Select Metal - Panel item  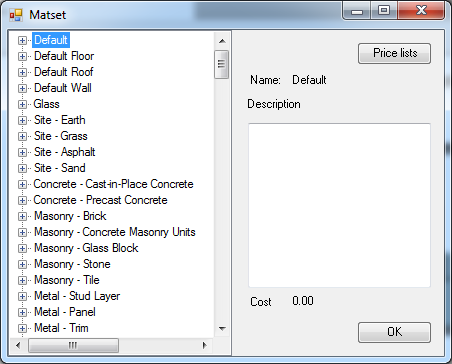click(x=65, y=312)
